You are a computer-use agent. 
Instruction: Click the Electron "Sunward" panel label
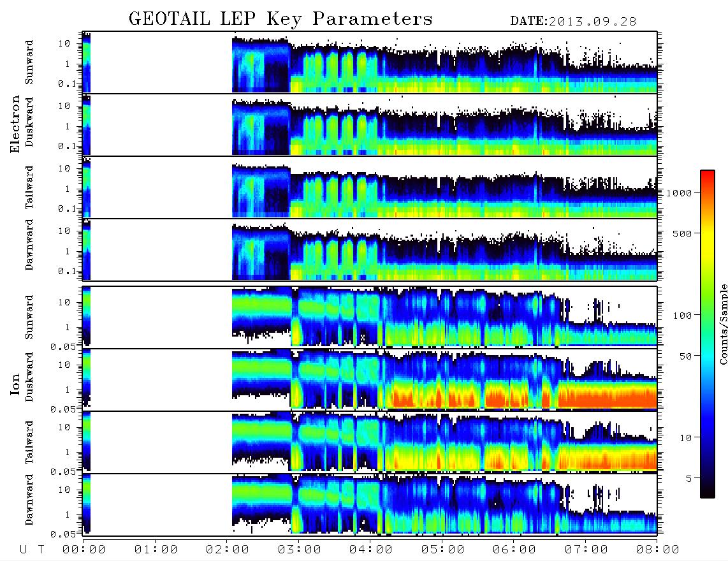[29, 62]
